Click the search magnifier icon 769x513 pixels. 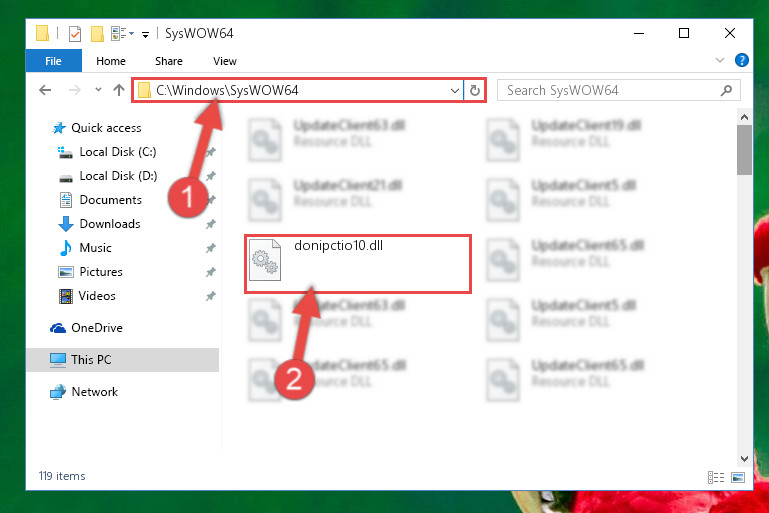click(726, 90)
